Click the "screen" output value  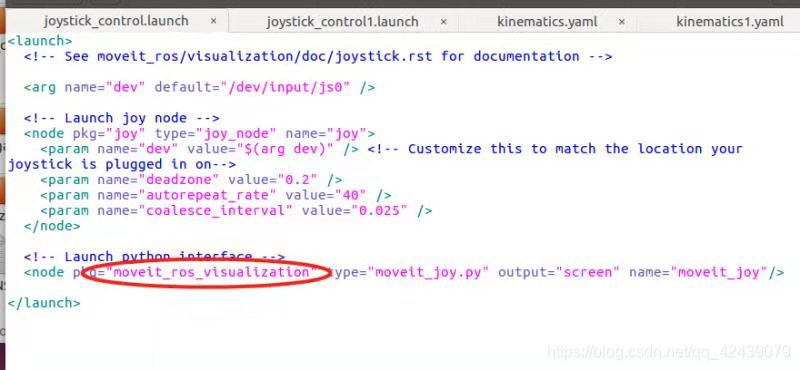(x=587, y=272)
